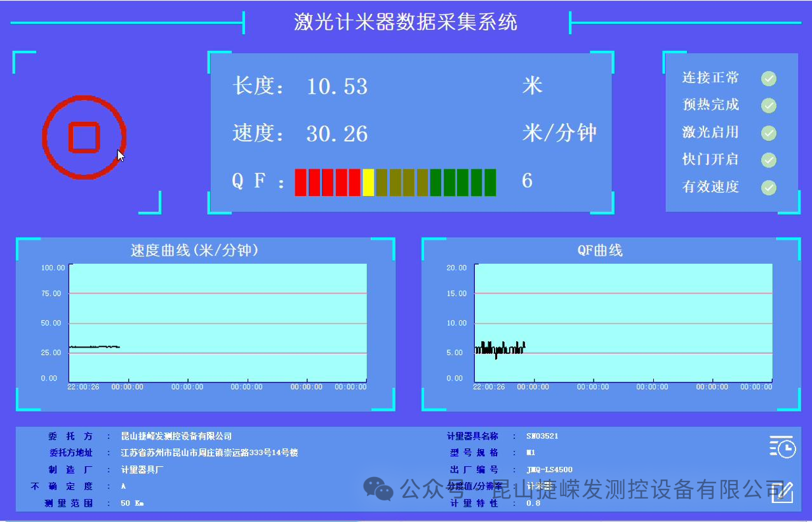Click the 有效速度 status check icon
The height and width of the screenshot is (522, 812).
pos(769,188)
